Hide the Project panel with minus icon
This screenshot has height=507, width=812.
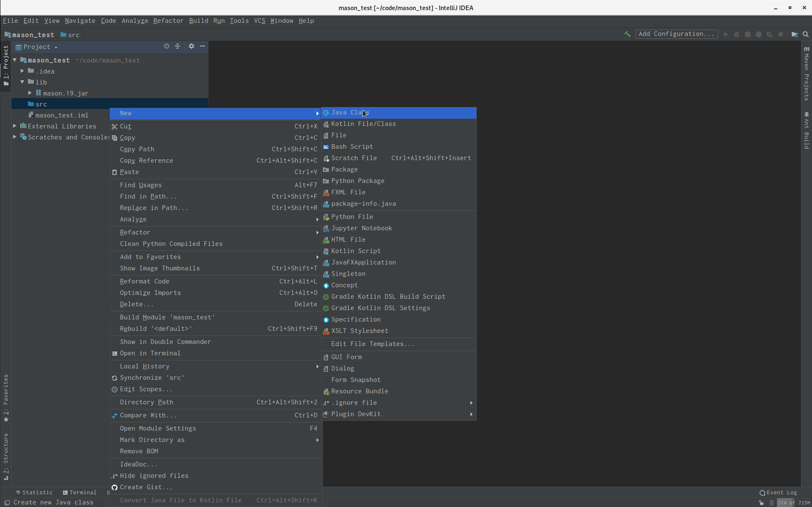point(202,46)
